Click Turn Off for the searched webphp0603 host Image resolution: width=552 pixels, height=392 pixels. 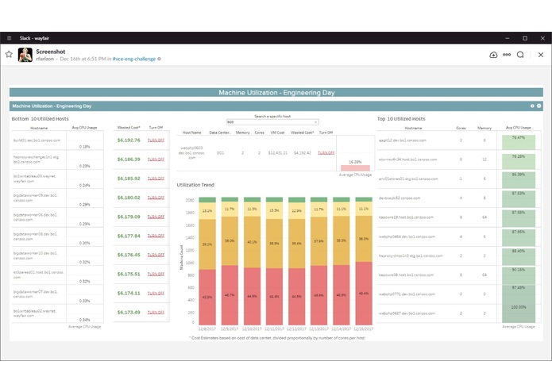[x=326, y=152]
